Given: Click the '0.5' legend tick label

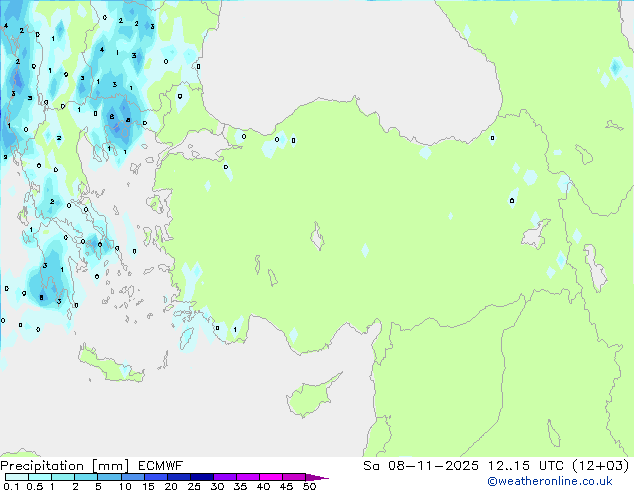Looking at the screenshot, I should click(35, 486).
